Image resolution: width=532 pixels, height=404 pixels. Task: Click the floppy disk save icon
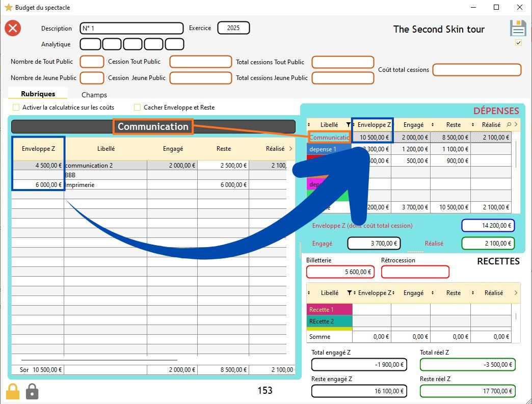click(x=518, y=29)
